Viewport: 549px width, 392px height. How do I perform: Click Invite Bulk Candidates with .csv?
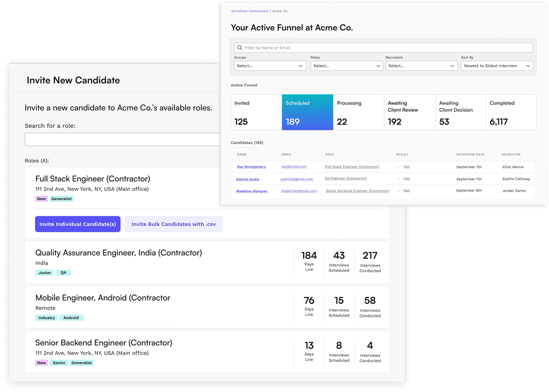pyautogui.click(x=174, y=224)
